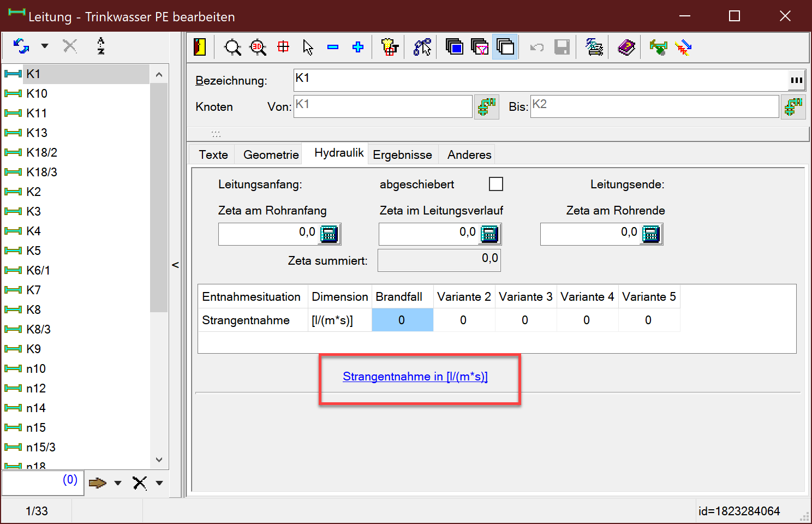Screen dimensions: 812x524
Task: Select K18/2 in the pipe list
Action: [x=42, y=153]
